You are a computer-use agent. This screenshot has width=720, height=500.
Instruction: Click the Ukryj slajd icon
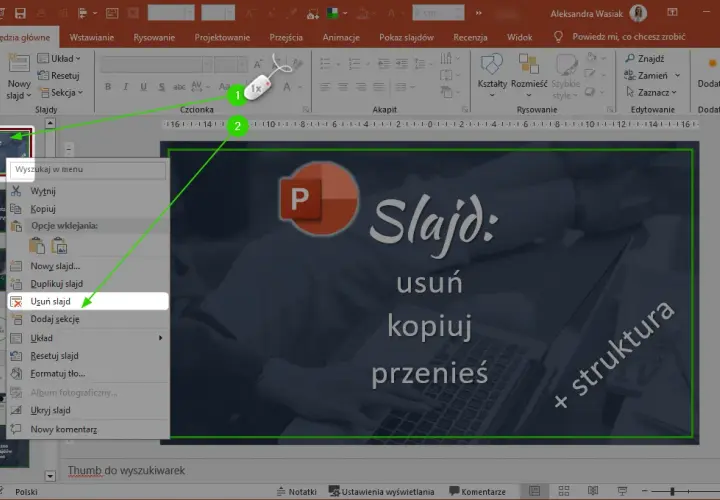click(x=16, y=410)
